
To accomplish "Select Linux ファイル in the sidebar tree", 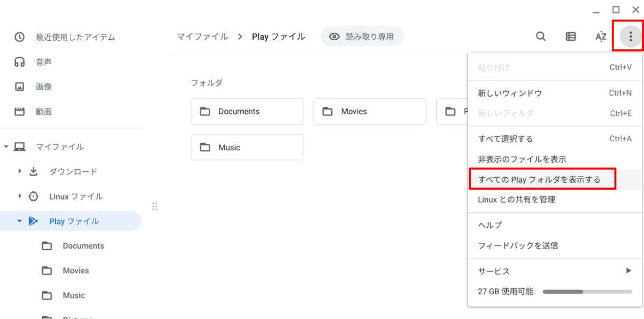I will 76,196.
